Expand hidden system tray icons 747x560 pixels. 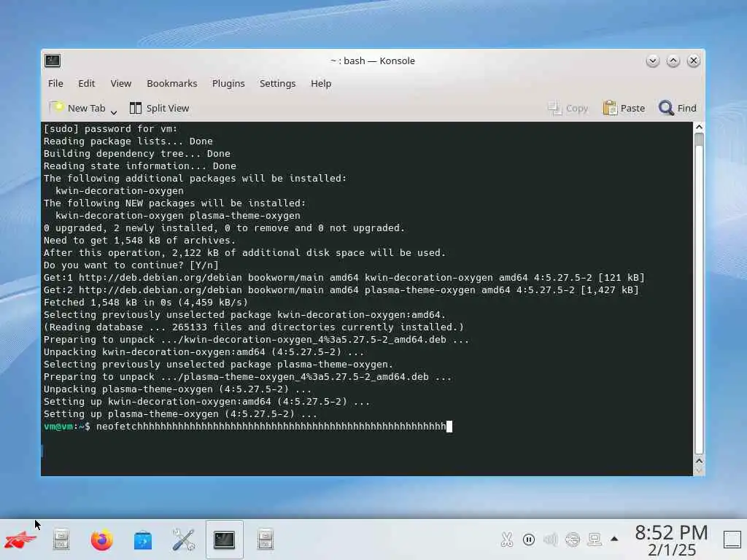coord(614,539)
